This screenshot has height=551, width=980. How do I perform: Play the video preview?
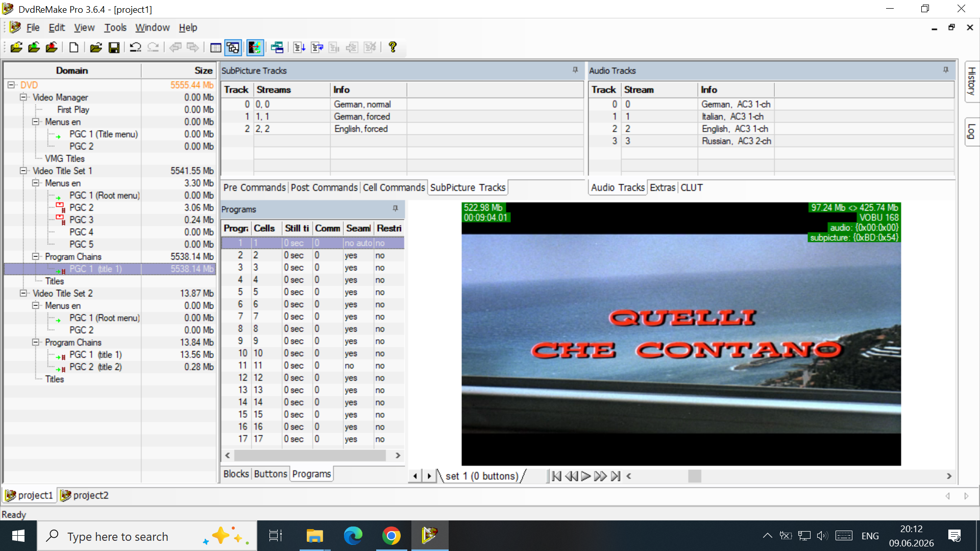(x=586, y=476)
